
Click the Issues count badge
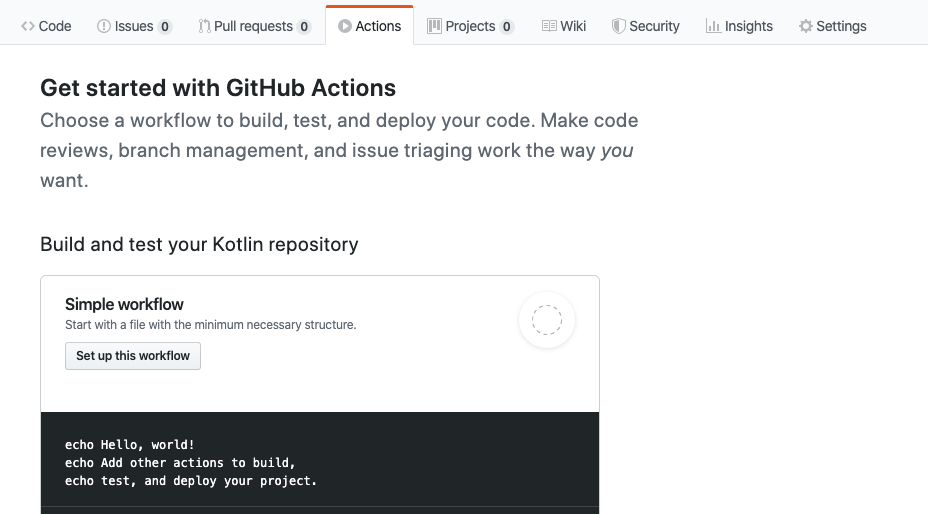(x=165, y=27)
